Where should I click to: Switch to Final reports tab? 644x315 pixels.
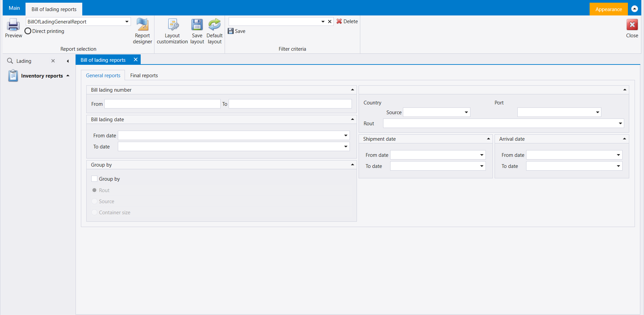144,76
